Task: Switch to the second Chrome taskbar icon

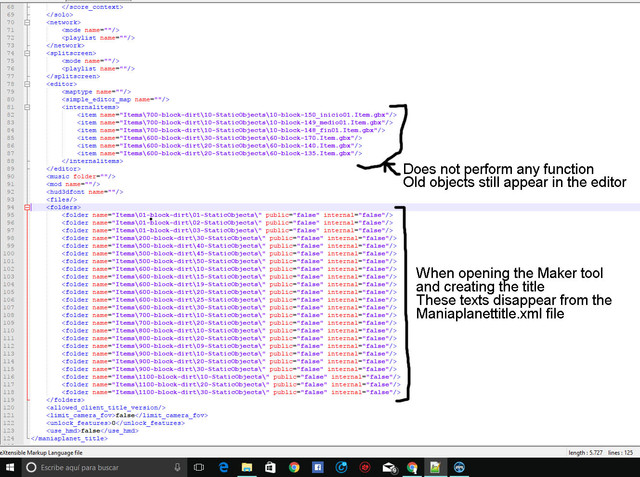Action: pos(412,467)
